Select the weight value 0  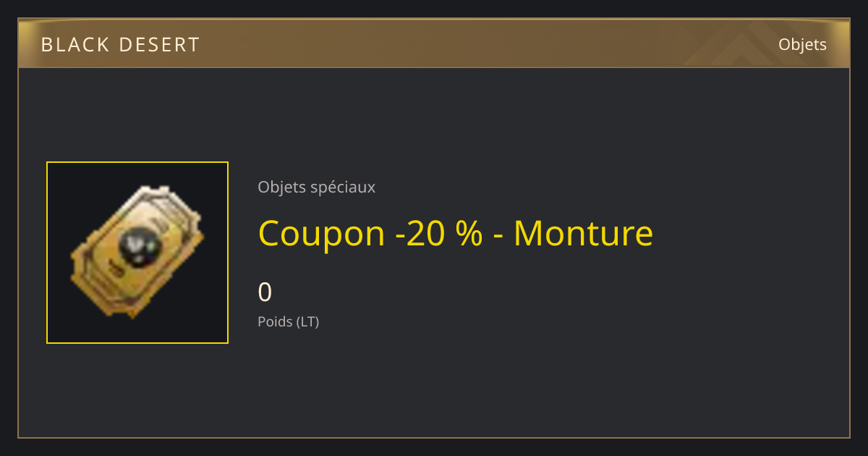point(265,292)
